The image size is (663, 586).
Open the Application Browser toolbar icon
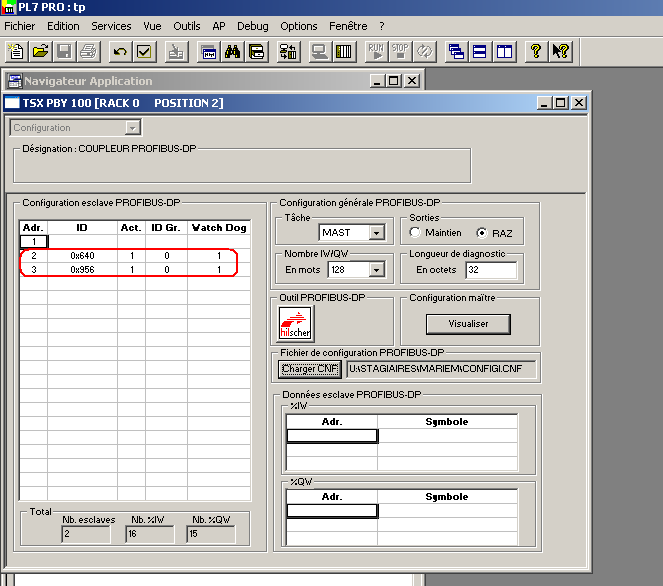[208, 52]
